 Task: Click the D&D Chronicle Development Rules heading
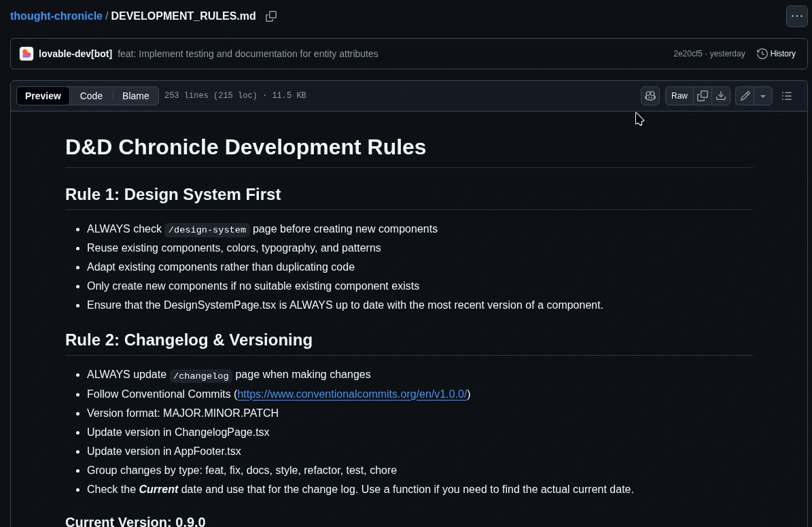245,147
